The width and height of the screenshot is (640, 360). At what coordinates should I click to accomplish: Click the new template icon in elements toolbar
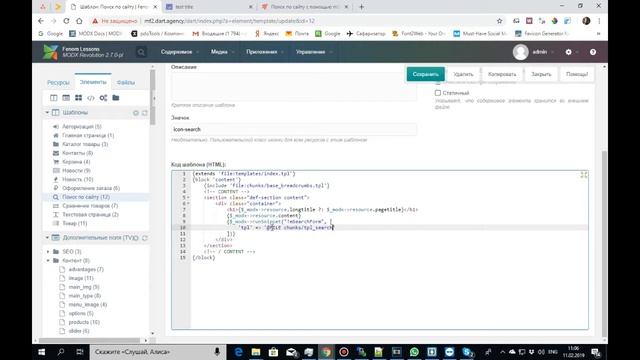click(53, 98)
